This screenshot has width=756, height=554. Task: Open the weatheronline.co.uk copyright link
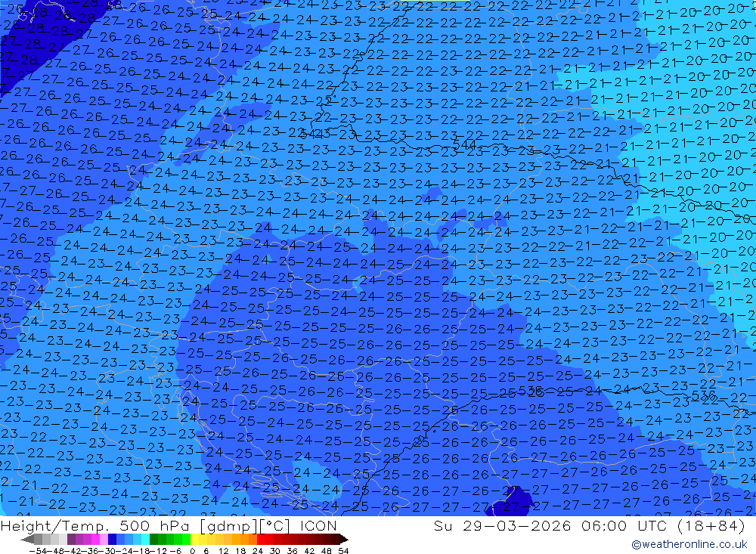point(689,544)
